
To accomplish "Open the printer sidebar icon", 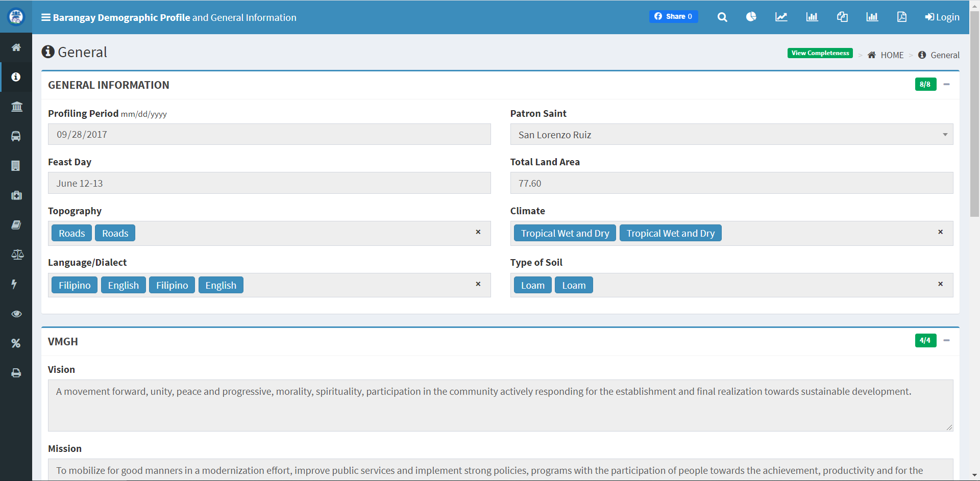I will [x=16, y=373].
